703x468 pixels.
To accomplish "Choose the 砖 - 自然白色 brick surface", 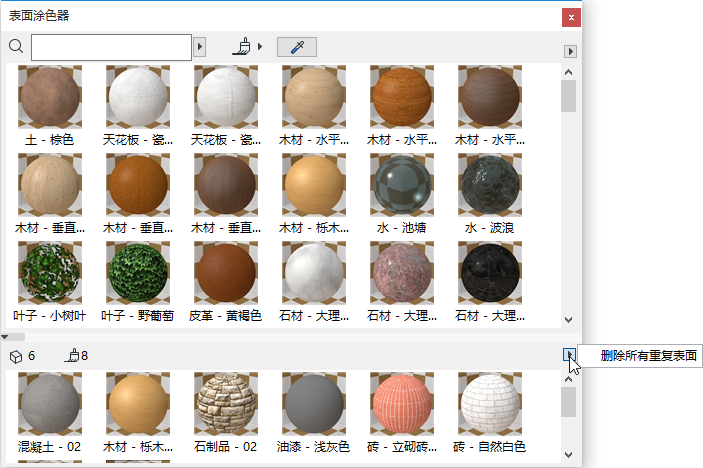I will click(489, 404).
